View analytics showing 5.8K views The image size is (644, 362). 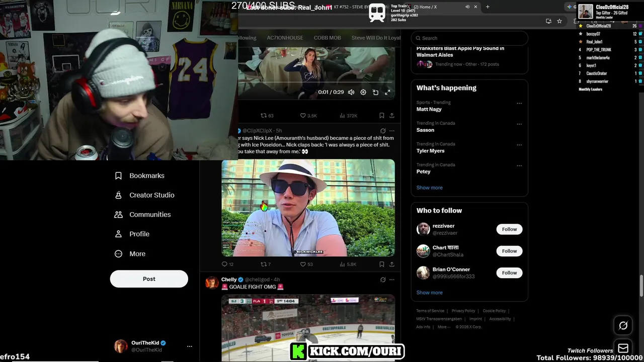[x=348, y=264]
